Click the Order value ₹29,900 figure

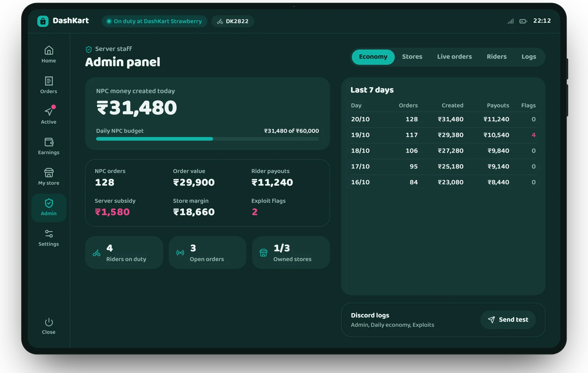[194, 182]
